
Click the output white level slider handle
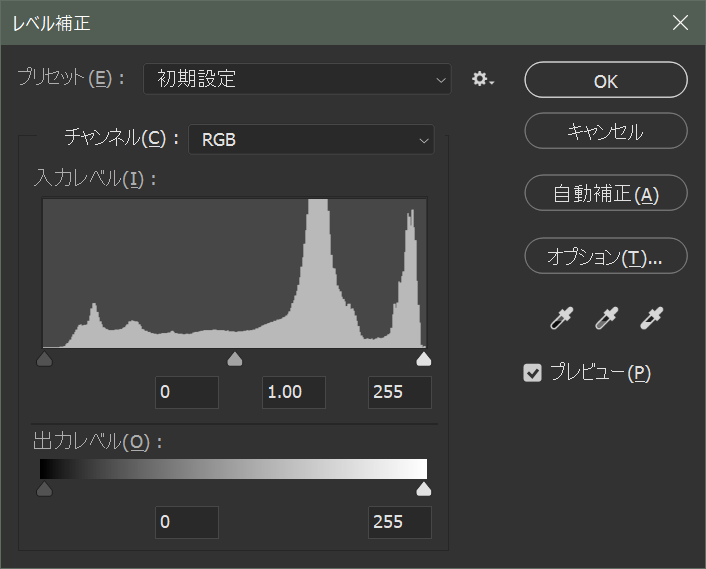pos(424,489)
